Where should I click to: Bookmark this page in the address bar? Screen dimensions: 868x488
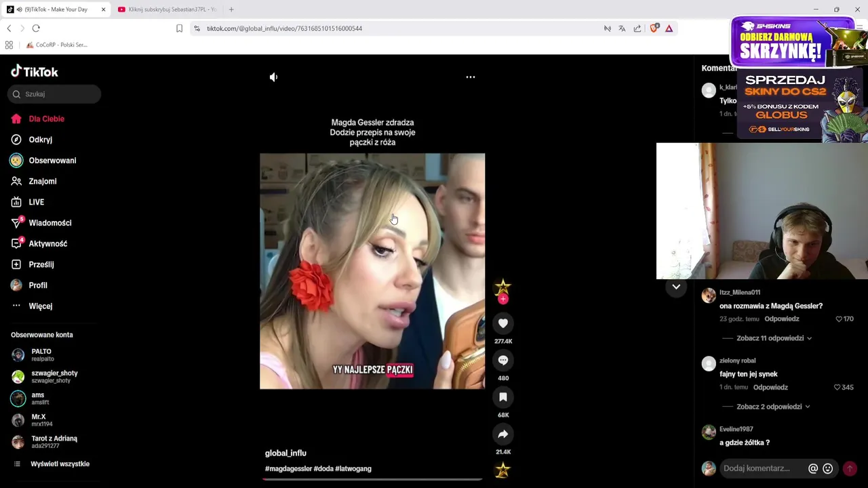pos(179,28)
